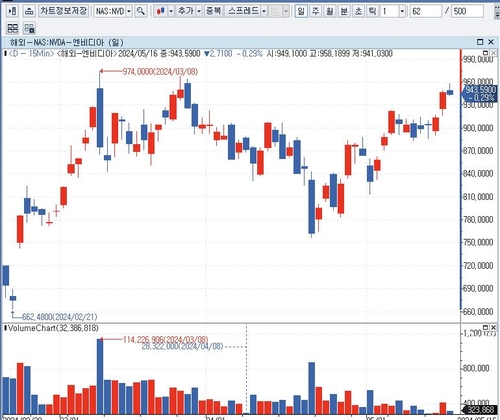
Task: Toggle the 분 (minute) period button
Action: tap(344, 11)
